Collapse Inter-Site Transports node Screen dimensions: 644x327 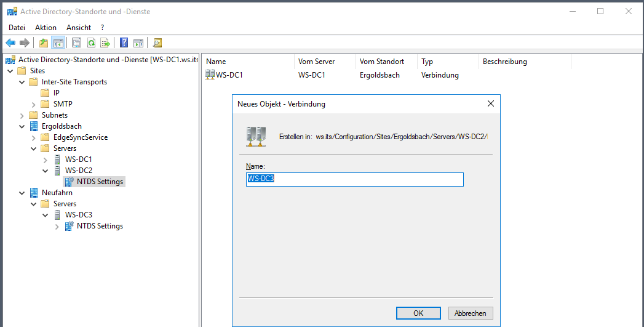tap(22, 83)
